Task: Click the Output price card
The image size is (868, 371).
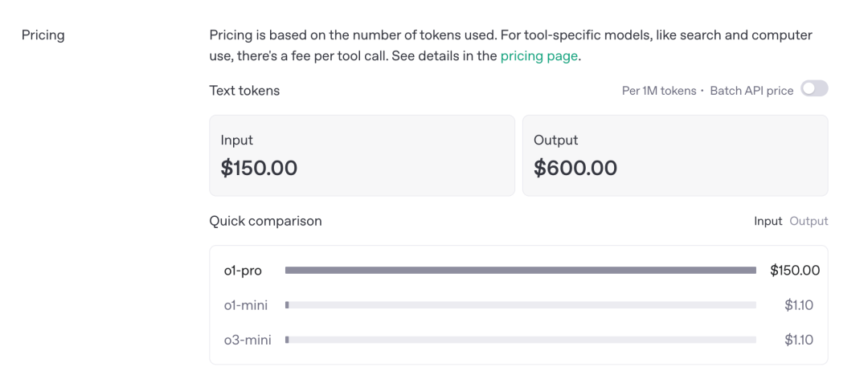Action: point(675,155)
